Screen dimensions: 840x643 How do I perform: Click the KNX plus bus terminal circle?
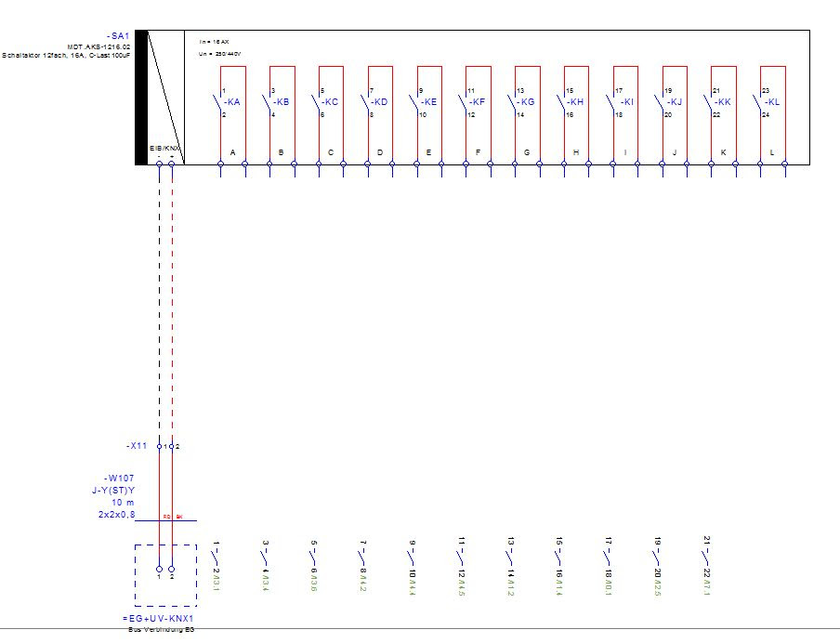171,164
